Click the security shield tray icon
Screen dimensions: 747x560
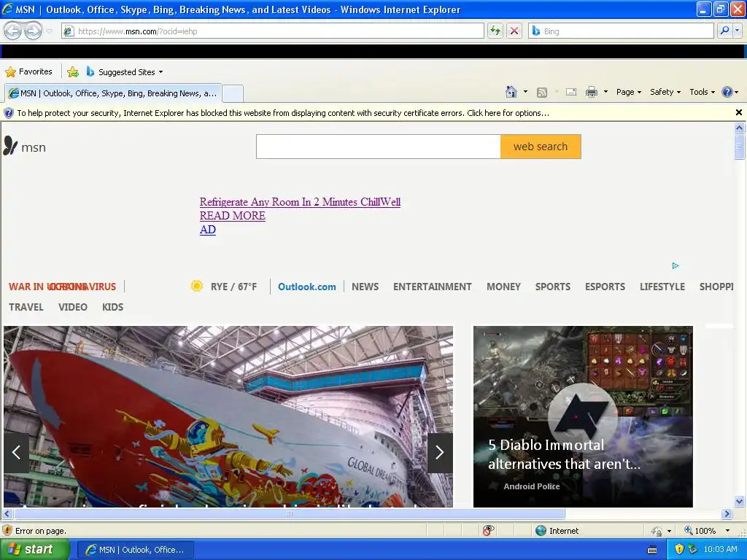680,550
